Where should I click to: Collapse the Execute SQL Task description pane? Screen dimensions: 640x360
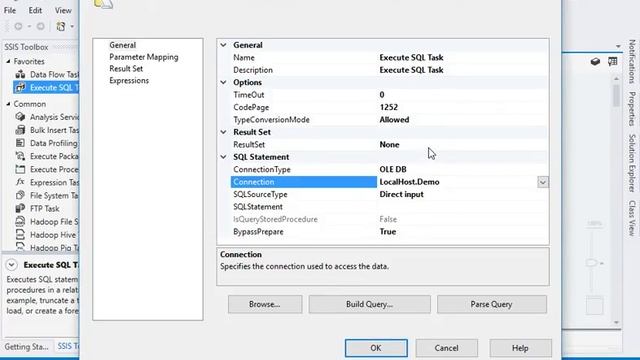(11, 265)
